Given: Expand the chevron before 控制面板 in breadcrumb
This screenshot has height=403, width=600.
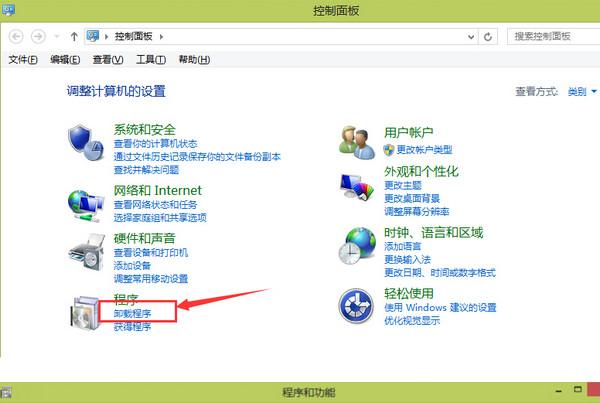Looking at the screenshot, I should pos(106,37).
